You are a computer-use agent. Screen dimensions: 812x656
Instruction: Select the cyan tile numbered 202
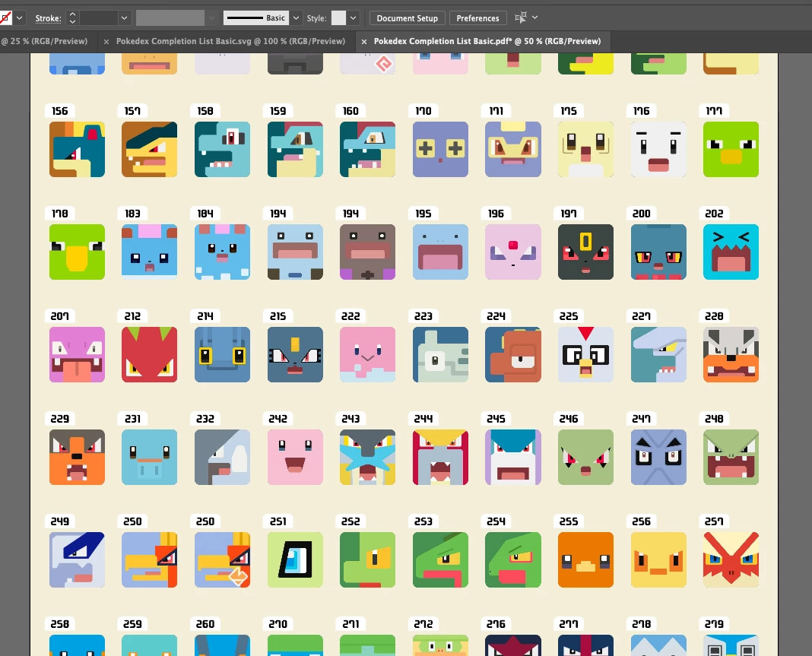pyautogui.click(x=731, y=252)
